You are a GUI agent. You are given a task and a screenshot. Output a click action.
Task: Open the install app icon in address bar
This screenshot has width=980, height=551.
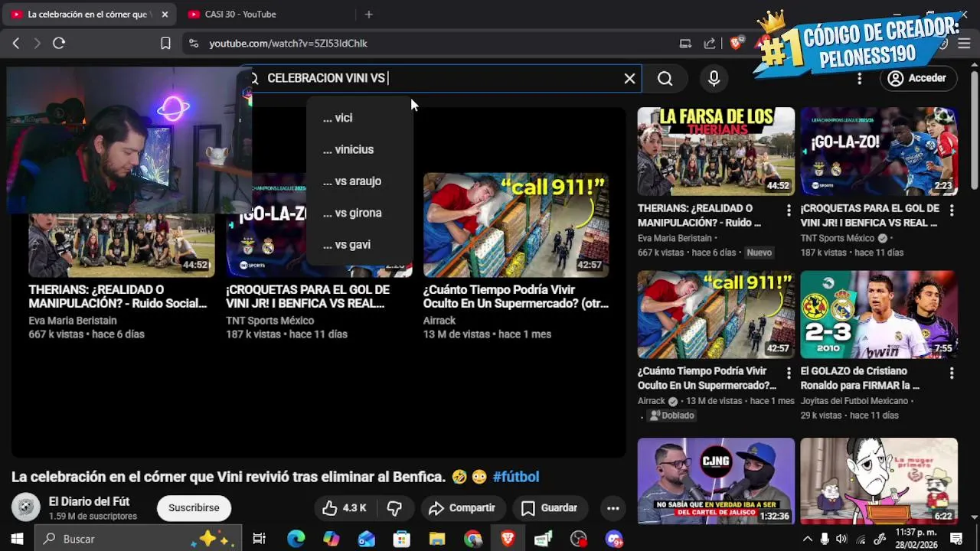(x=685, y=44)
